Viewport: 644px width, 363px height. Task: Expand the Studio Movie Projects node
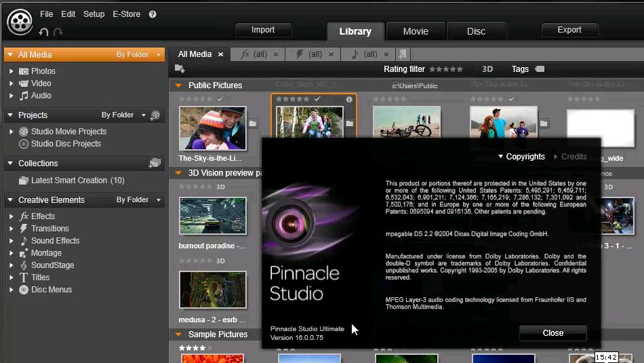coord(11,132)
